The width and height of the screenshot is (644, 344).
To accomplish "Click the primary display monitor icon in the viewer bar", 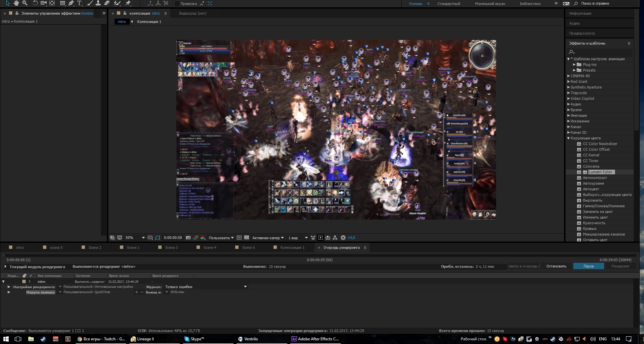I will click(120, 238).
